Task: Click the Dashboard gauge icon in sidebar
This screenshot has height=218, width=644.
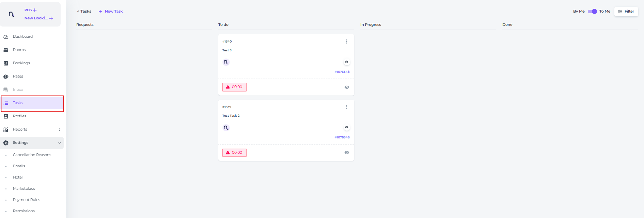Action: pos(6,37)
